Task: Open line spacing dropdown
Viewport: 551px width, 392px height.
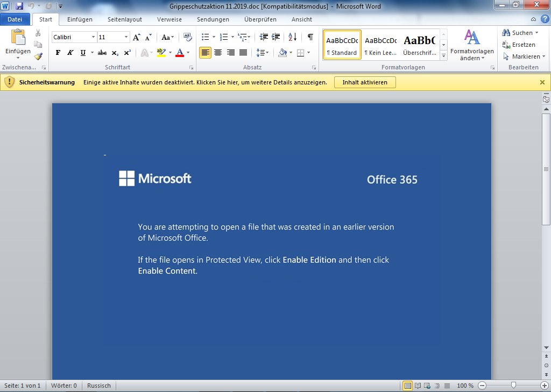Action: point(262,53)
